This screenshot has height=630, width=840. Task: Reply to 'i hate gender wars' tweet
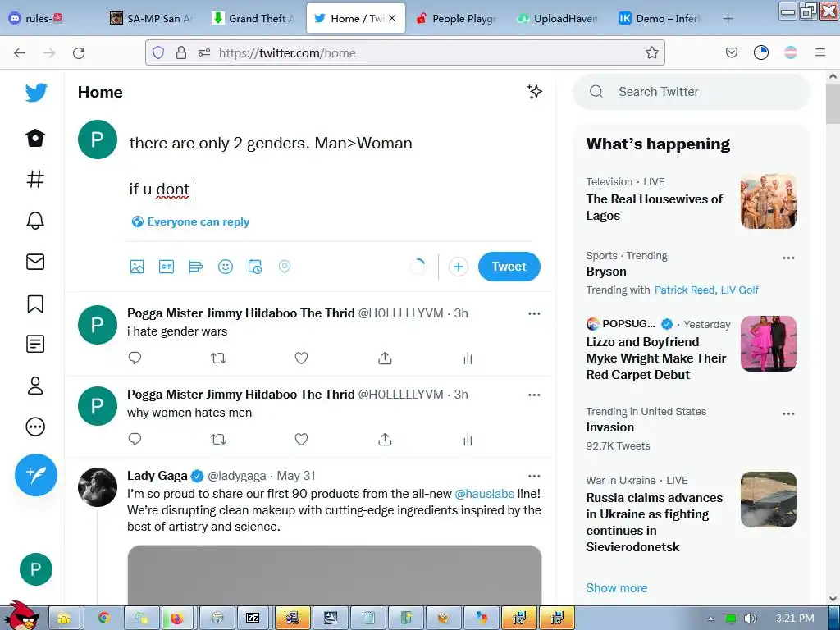[135, 358]
